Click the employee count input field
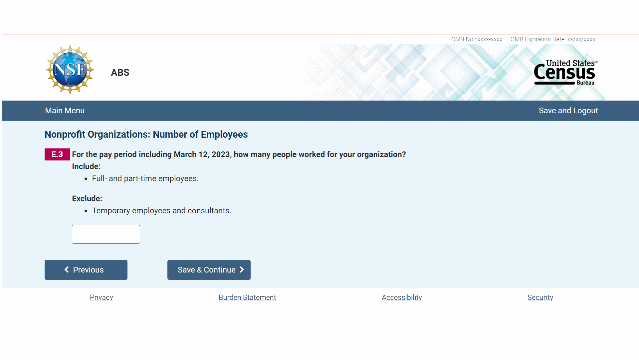 tap(106, 234)
